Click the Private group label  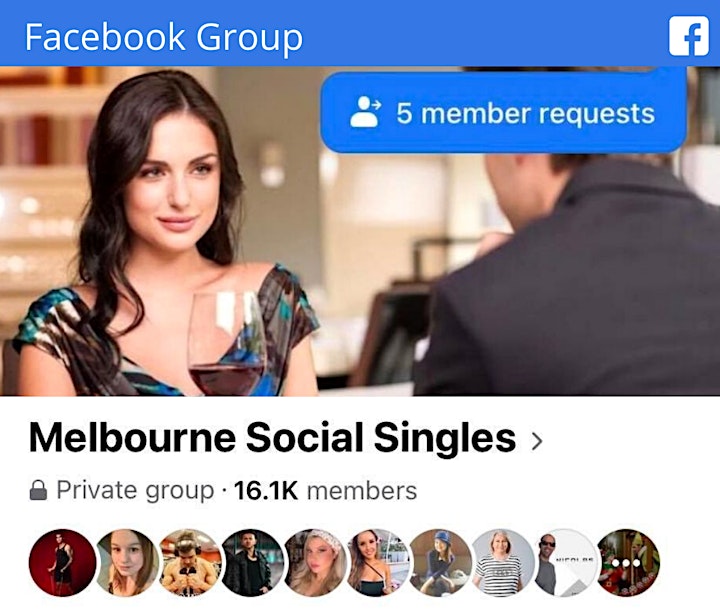coord(135,490)
